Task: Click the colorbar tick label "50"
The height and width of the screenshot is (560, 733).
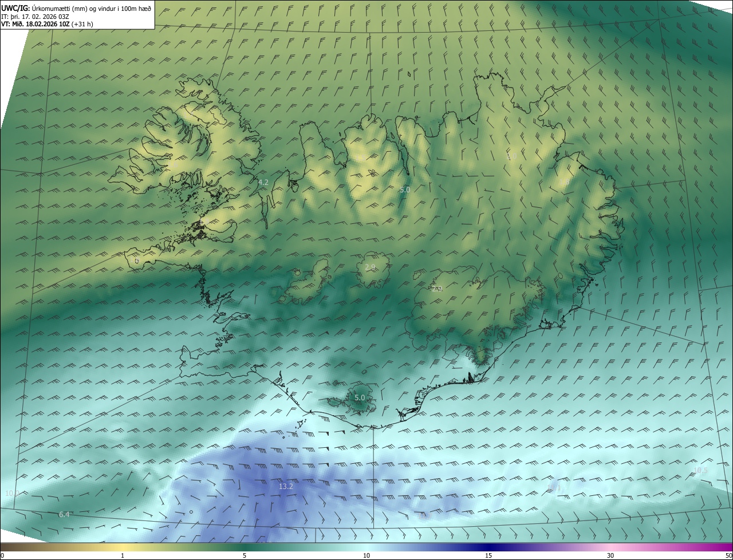Action: pyautogui.click(x=728, y=555)
